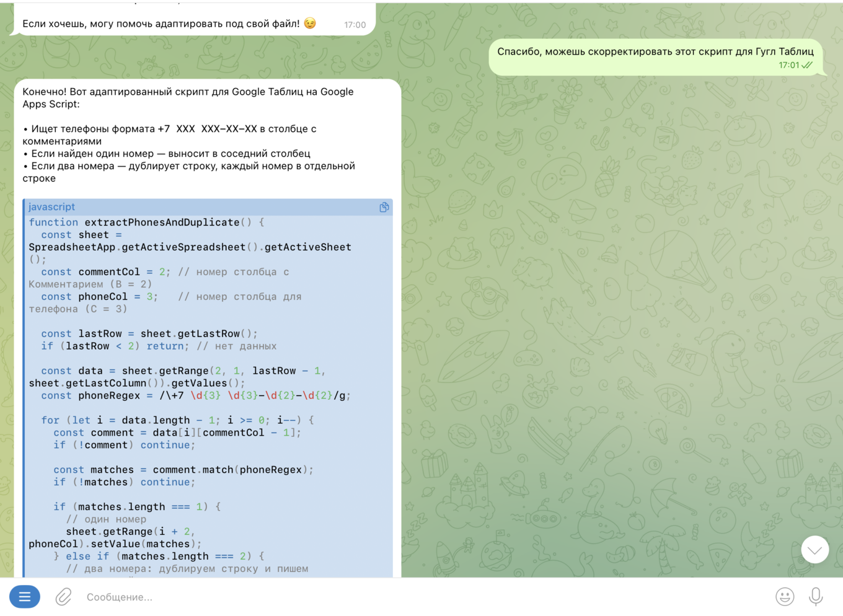
Task: Start voice message with microphone icon
Action: (x=816, y=597)
